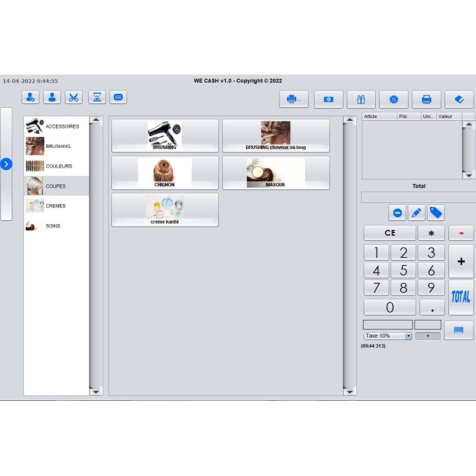Image resolution: width=476 pixels, height=476 pixels.
Task: Click the Valeur column header
Action: coord(449,116)
